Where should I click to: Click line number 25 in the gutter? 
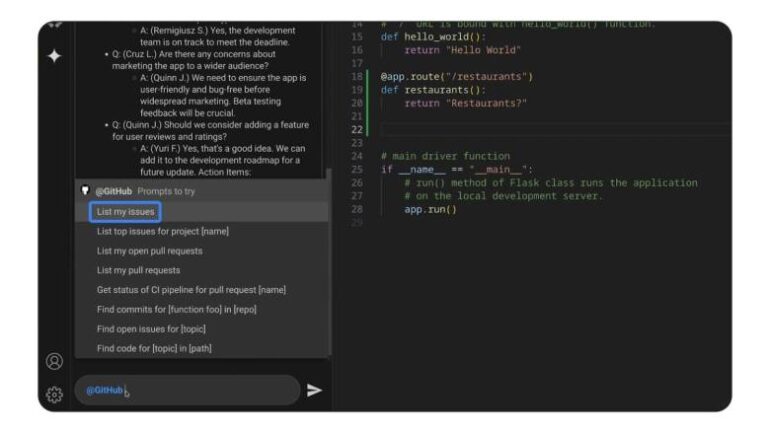tap(357, 170)
